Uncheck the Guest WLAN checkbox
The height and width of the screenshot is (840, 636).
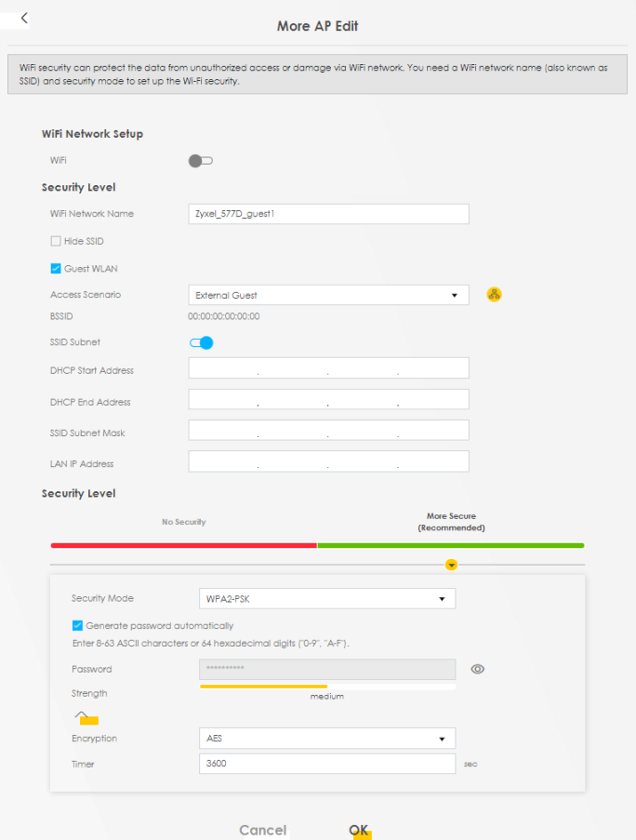coord(56,269)
